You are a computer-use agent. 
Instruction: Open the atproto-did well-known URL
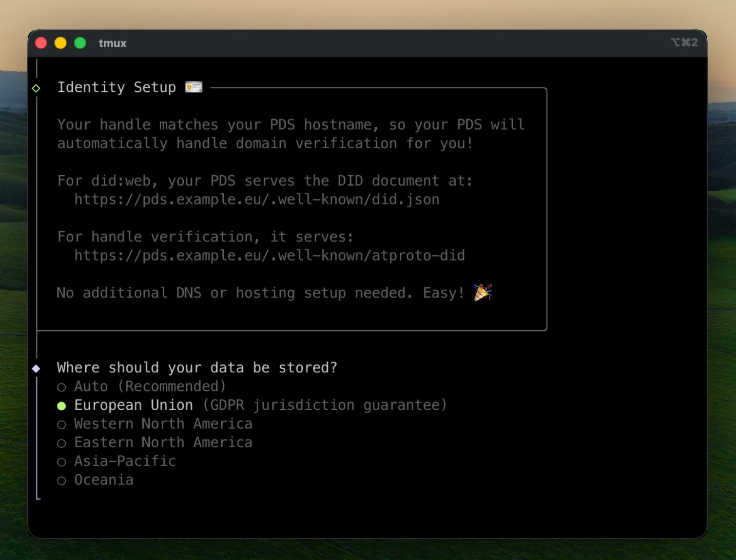point(269,255)
